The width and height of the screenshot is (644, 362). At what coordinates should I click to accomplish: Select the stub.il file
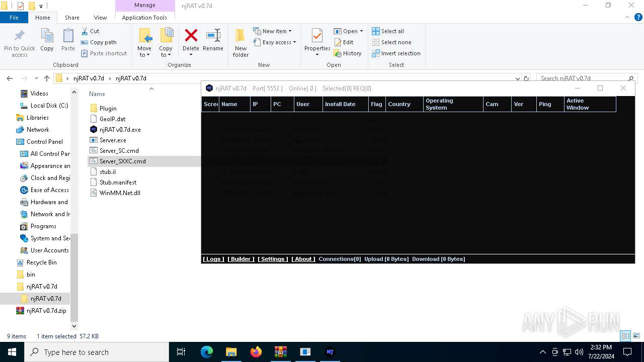point(107,172)
